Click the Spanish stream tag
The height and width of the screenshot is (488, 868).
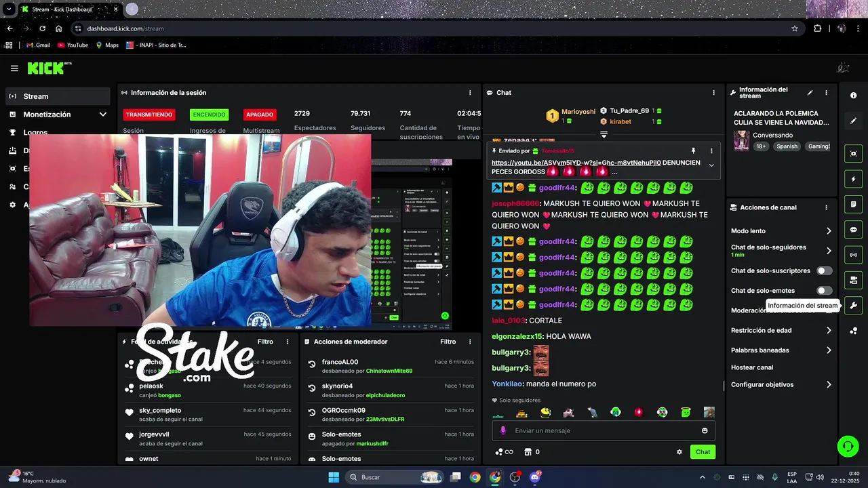[787, 146]
